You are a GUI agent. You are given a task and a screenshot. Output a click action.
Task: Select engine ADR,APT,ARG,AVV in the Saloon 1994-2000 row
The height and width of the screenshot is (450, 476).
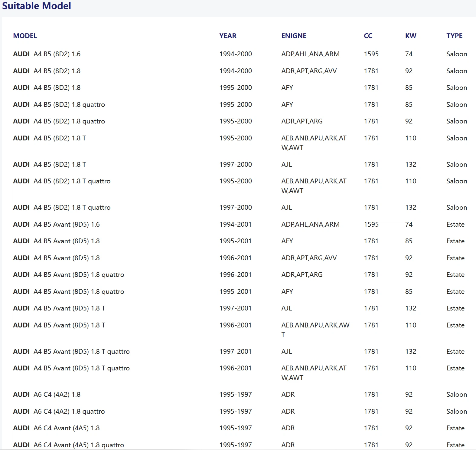tap(309, 71)
